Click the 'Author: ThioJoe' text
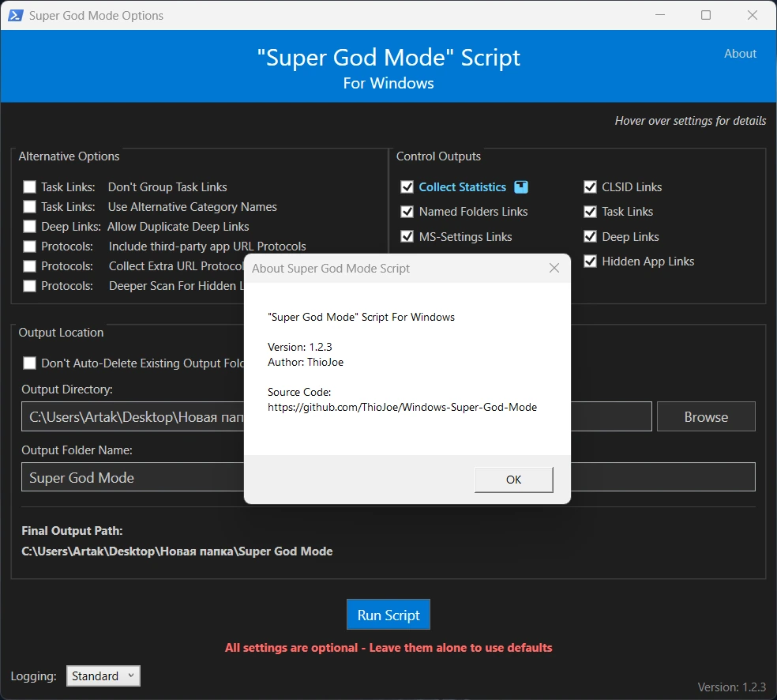The image size is (777, 700). click(x=306, y=362)
